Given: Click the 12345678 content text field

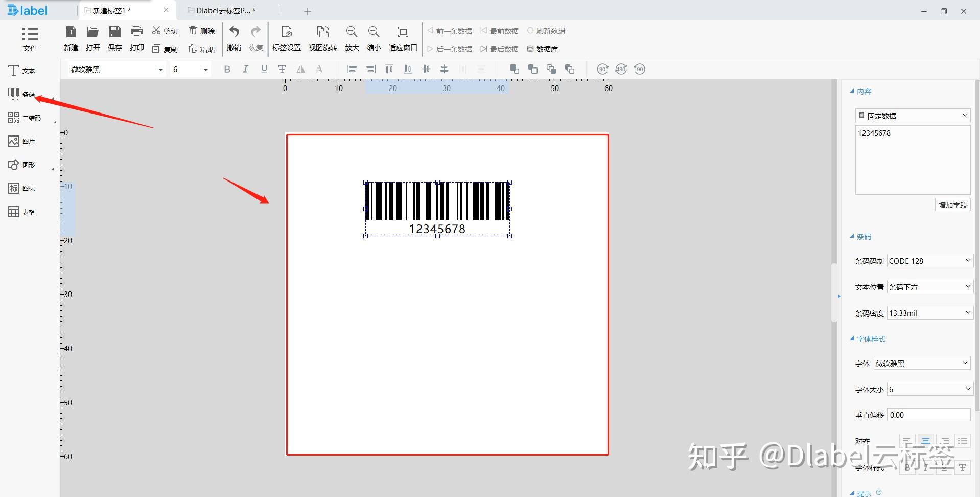Looking at the screenshot, I should click(913, 160).
